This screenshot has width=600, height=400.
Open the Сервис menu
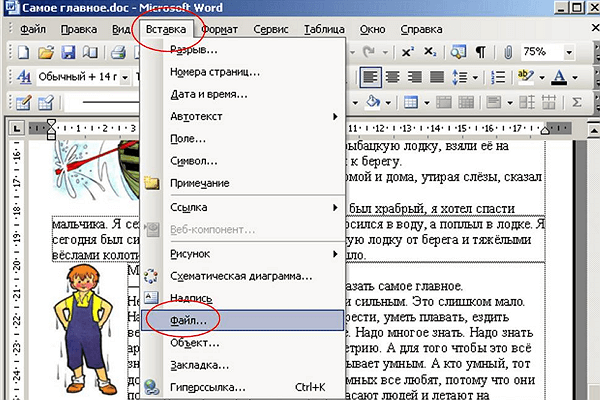tap(271, 29)
